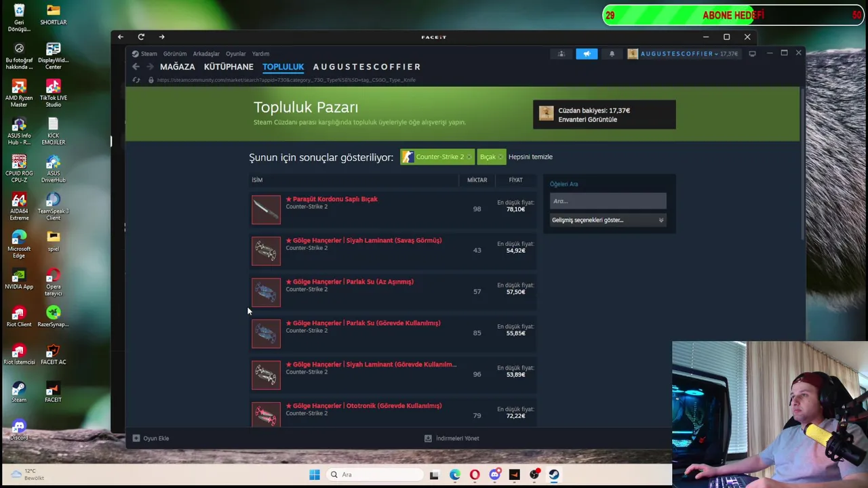Open OBS Studio from taskbar
This screenshot has height=488, width=868.
coord(534,474)
